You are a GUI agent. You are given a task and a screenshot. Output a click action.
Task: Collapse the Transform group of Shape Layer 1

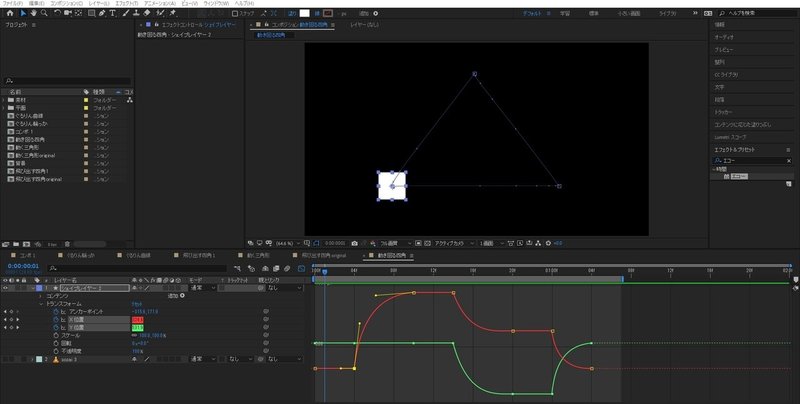click(x=41, y=304)
